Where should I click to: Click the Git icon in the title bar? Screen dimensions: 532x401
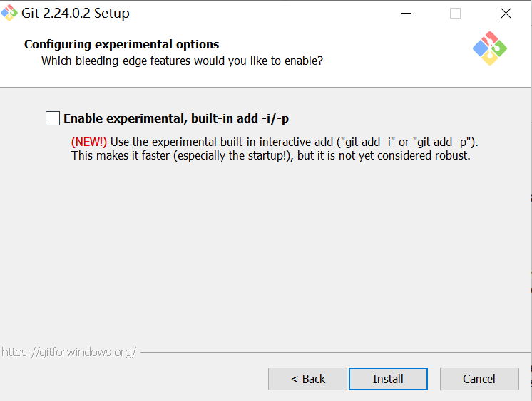9,14
